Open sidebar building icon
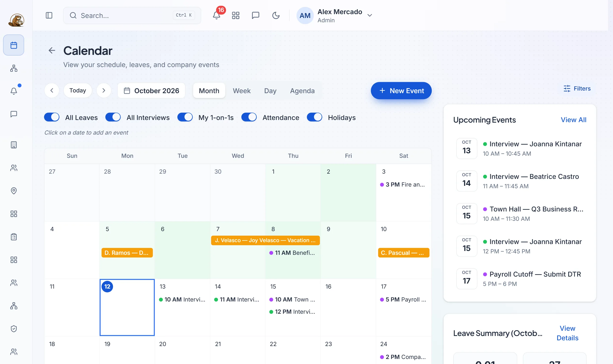Screen dimensions: 613x364 pos(14,145)
